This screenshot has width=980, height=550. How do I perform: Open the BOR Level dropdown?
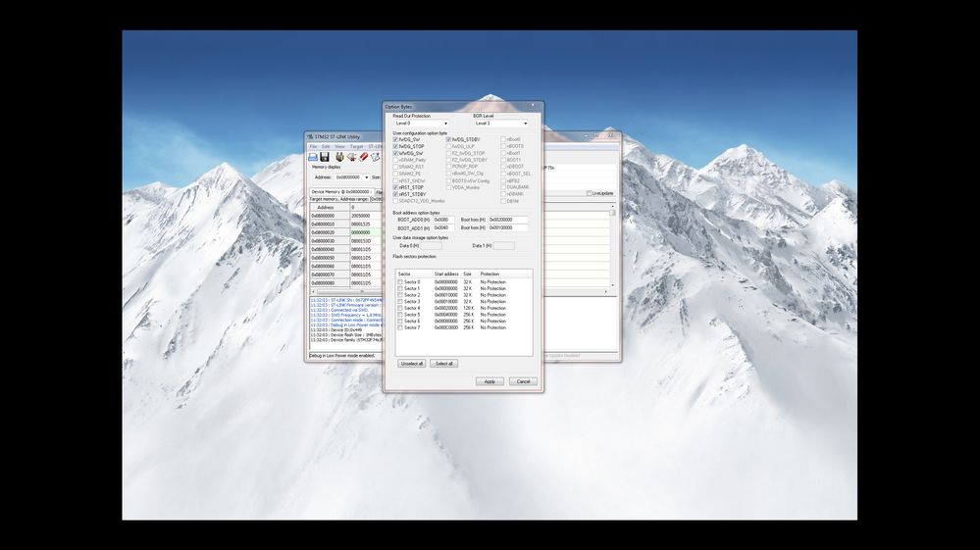tap(500, 124)
